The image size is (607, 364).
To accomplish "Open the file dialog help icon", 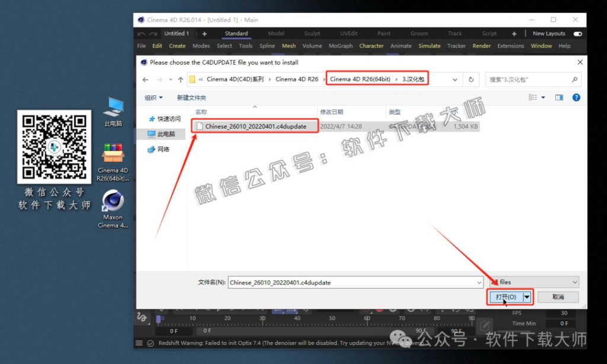I will click(576, 97).
